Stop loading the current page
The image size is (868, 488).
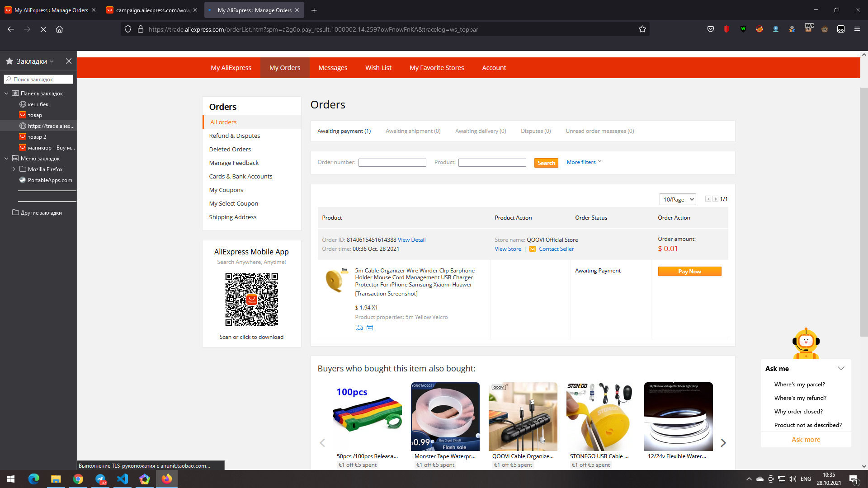43,29
